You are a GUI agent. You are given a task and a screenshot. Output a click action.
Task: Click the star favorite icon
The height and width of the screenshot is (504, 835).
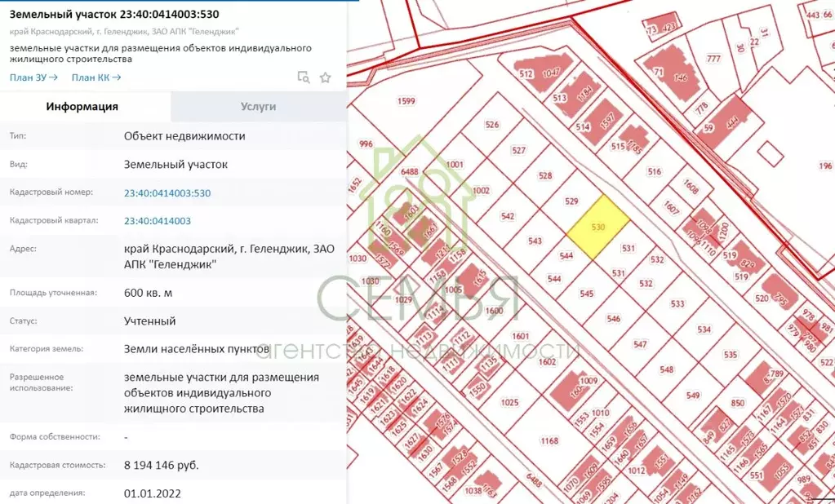click(x=325, y=77)
